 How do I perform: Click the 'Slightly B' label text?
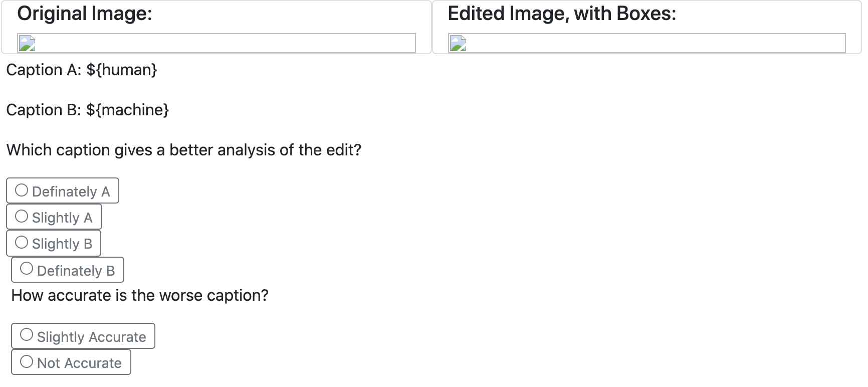pyautogui.click(x=62, y=244)
